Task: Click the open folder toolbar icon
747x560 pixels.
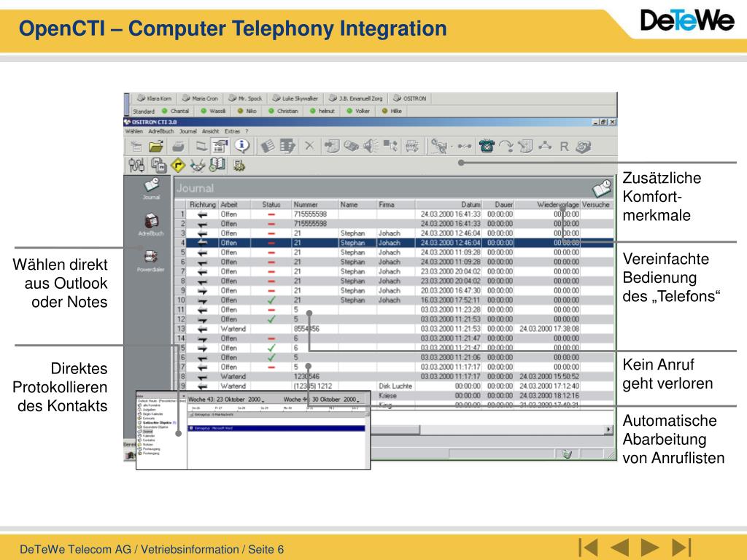Action: (155, 147)
